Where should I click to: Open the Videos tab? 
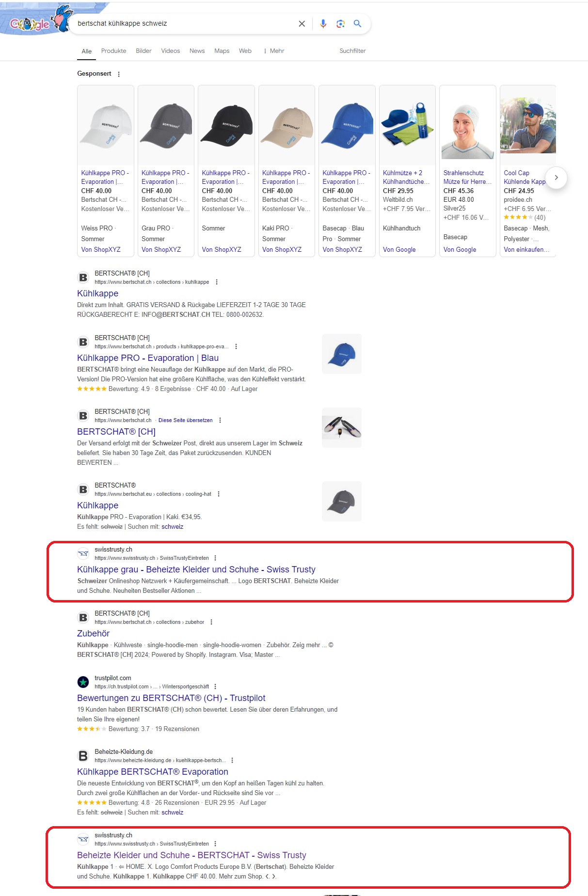click(x=171, y=51)
